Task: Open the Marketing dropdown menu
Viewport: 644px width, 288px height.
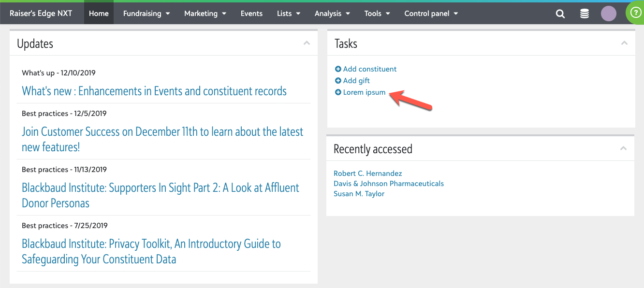Action: point(205,14)
